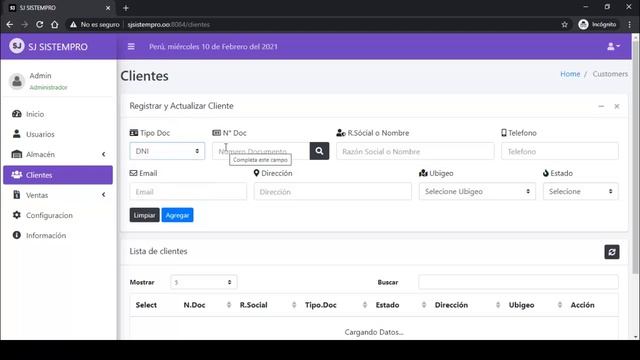The width and height of the screenshot is (640, 360).
Task: Click the browser back arrow
Action: pos(10,24)
